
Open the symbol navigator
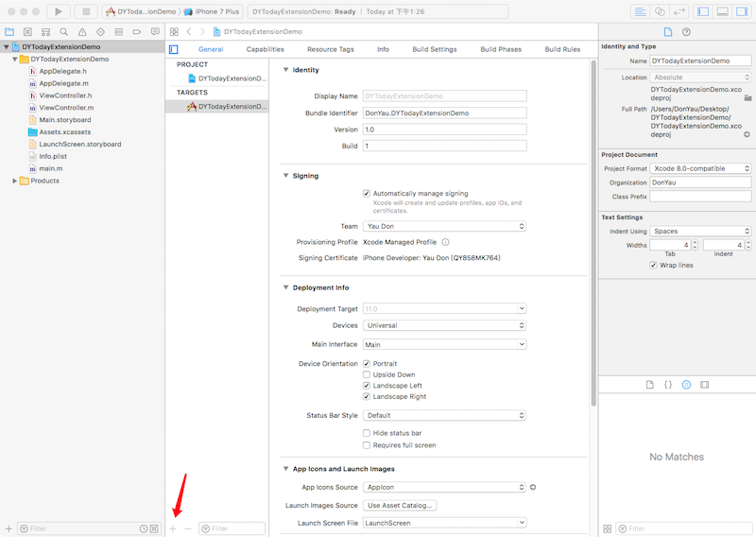tap(45, 32)
